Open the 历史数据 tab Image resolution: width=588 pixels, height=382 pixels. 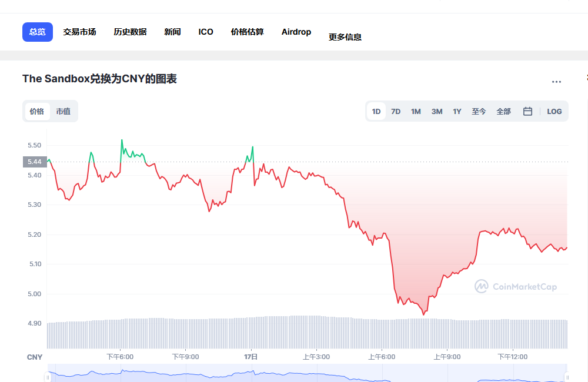pyautogui.click(x=130, y=32)
